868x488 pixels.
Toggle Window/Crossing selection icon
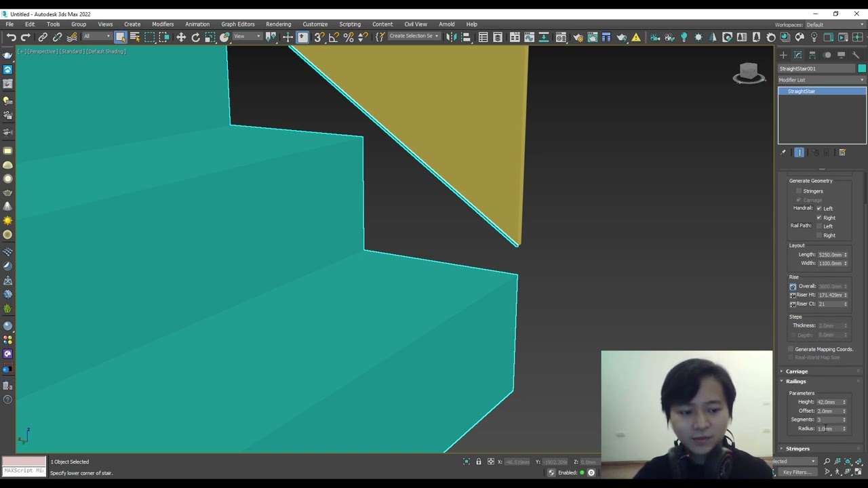pyautogui.click(x=164, y=37)
